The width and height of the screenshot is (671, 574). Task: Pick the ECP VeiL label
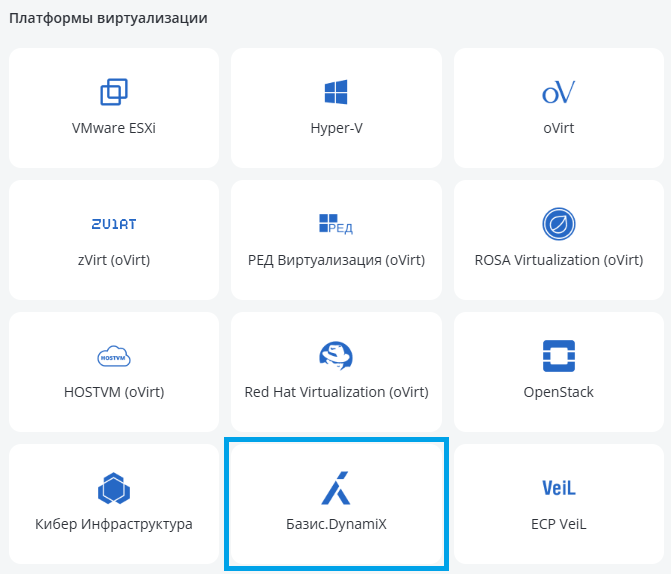click(x=558, y=524)
